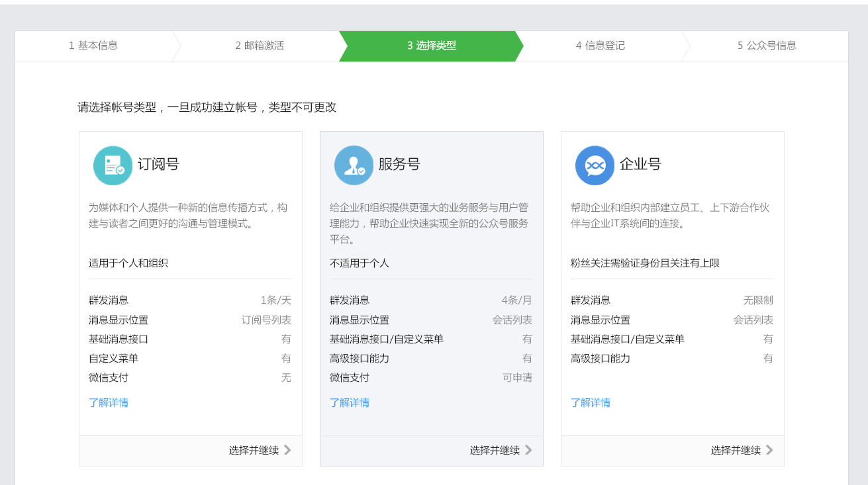The image size is (868, 485).
Task: Click the 企业号 card title
Action: (640, 164)
